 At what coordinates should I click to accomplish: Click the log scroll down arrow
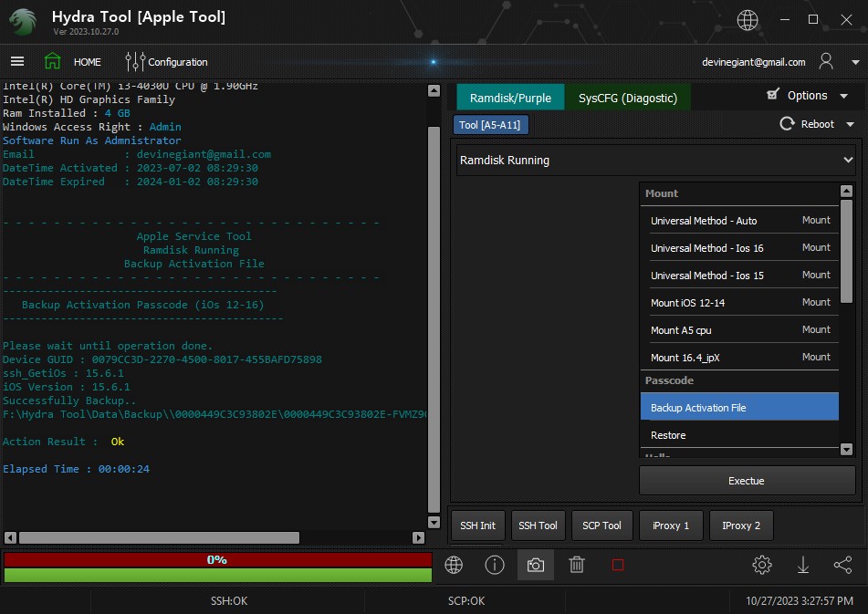pos(434,522)
